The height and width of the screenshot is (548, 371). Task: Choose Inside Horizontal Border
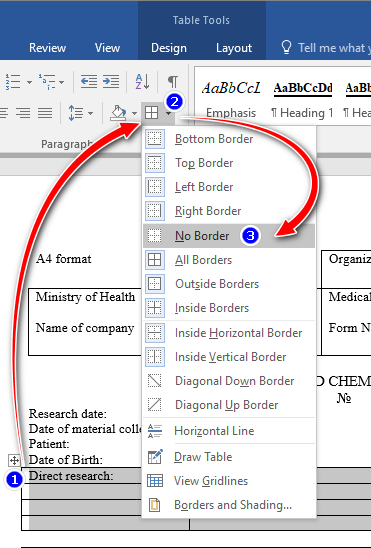229,333
